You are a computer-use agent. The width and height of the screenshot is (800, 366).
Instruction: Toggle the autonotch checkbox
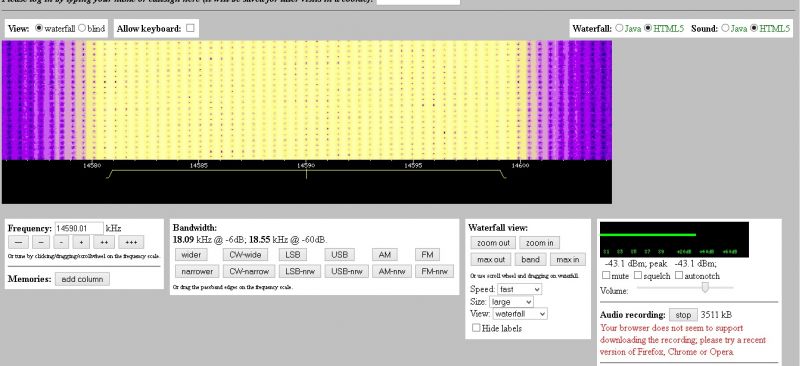[x=679, y=275]
